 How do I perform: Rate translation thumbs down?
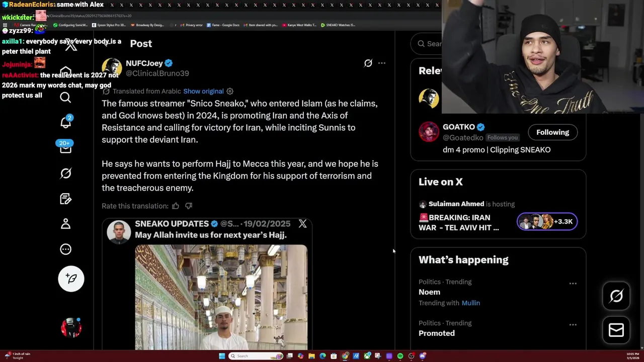tap(189, 206)
